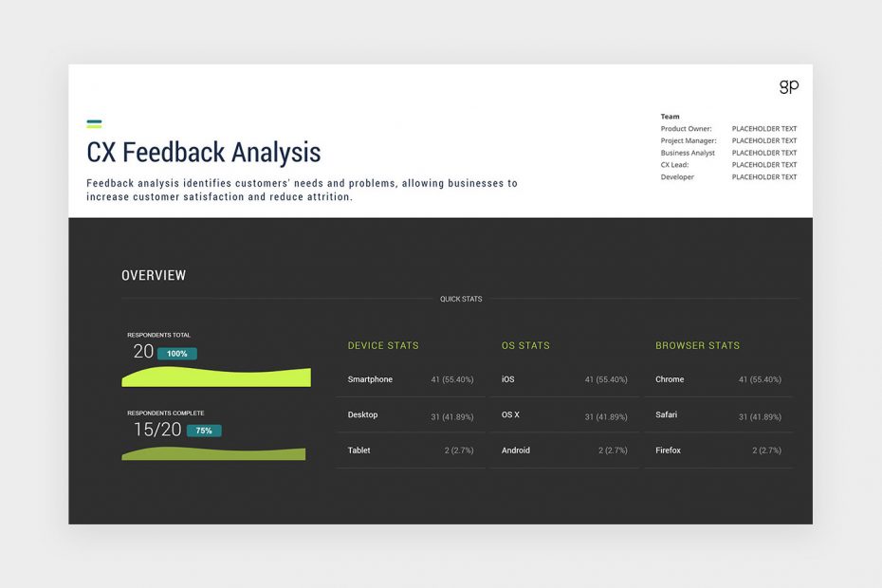This screenshot has width=882, height=588.
Task: Click the DEVICE STATS heading
Action: [x=383, y=345]
